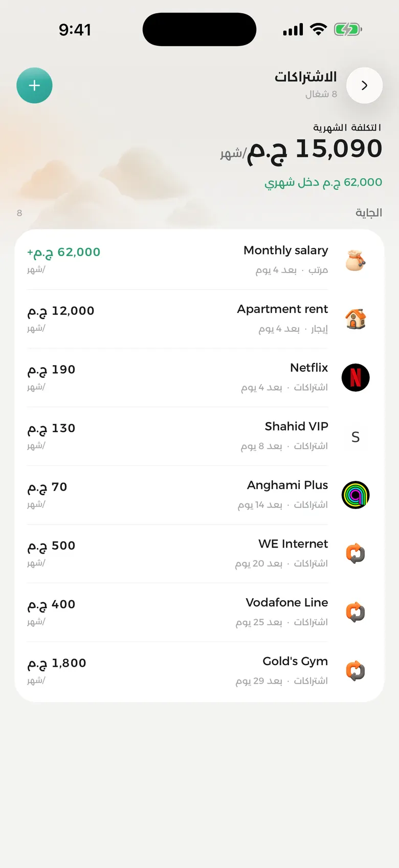Select the Netflix subscription name
The width and height of the screenshot is (399, 868).
[x=309, y=368]
